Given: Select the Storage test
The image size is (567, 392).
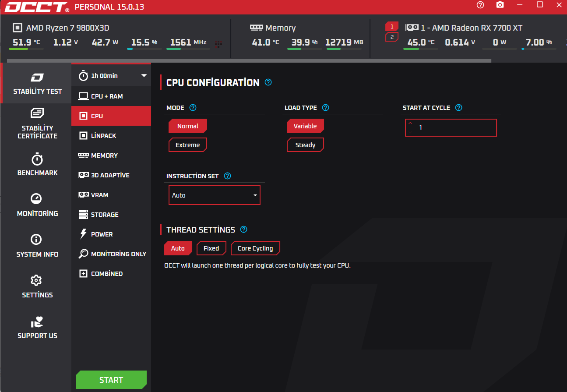Looking at the screenshot, I should (x=111, y=215).
